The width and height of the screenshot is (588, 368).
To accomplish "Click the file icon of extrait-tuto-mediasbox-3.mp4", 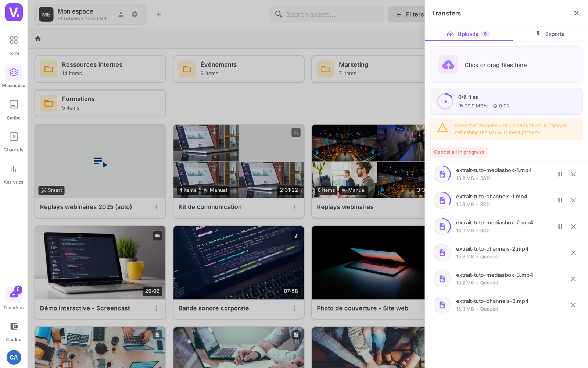I will 442,279.
